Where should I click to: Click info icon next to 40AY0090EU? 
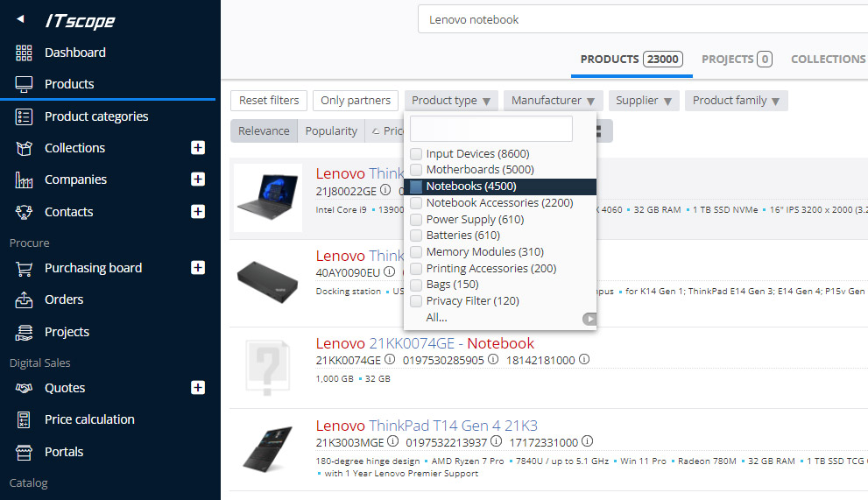[390, 271]
